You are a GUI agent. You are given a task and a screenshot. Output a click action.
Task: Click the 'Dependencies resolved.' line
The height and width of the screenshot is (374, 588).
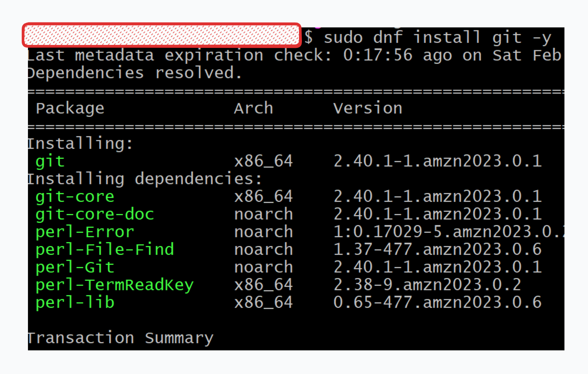135,73
